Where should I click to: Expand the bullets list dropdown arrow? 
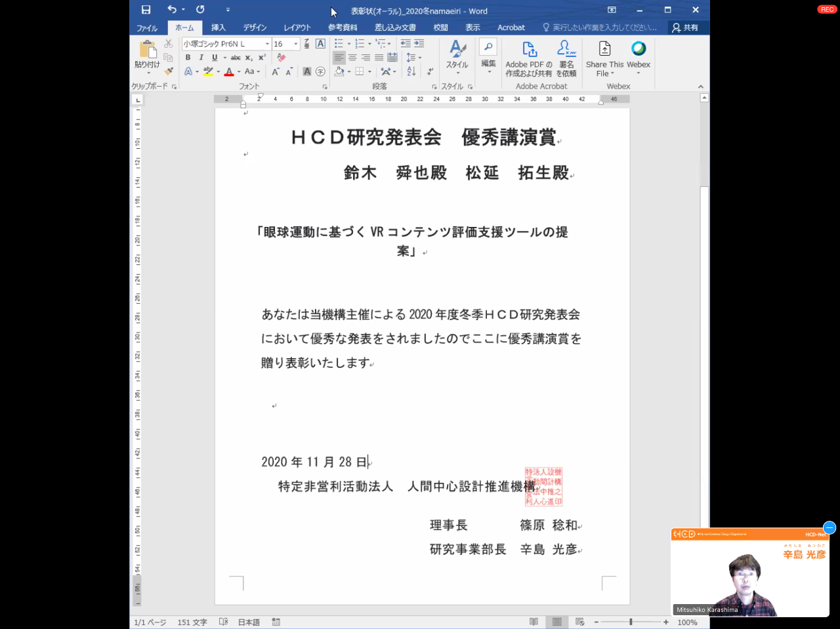(x=349, y=44)
